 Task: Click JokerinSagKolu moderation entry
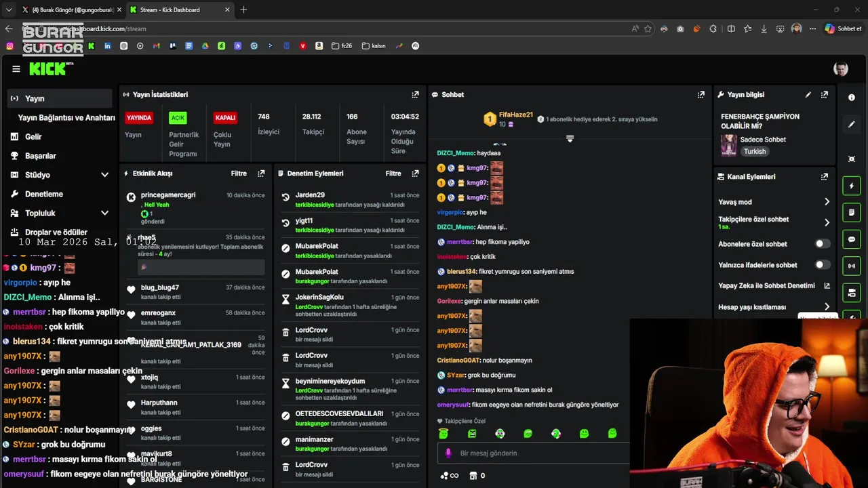(351, 305)
